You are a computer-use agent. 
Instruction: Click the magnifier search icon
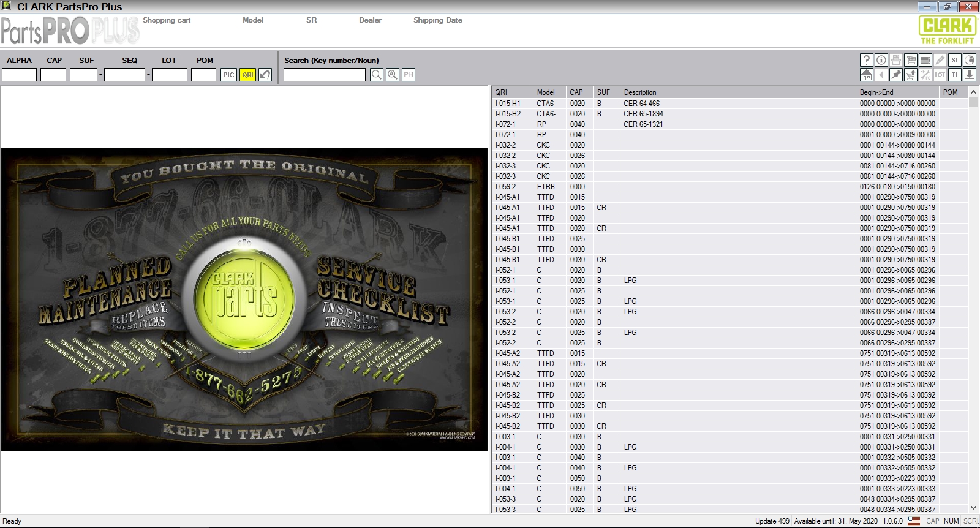coord(377,75)
